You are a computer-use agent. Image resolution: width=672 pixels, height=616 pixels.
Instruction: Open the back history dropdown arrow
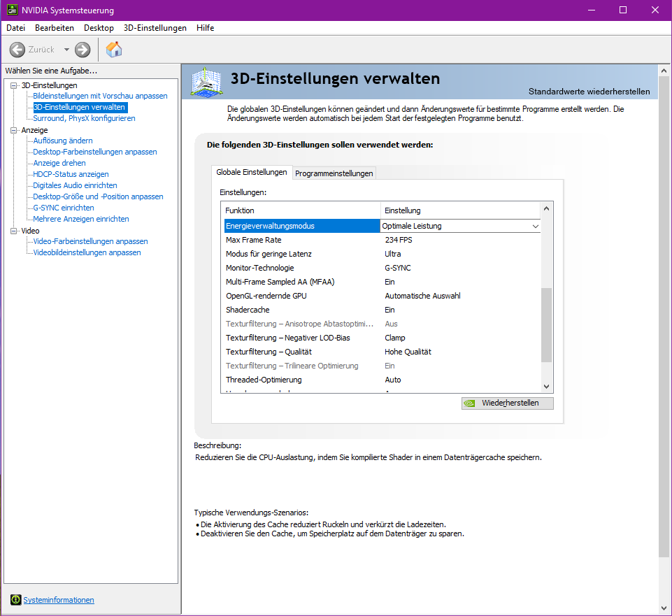[66, 50]
